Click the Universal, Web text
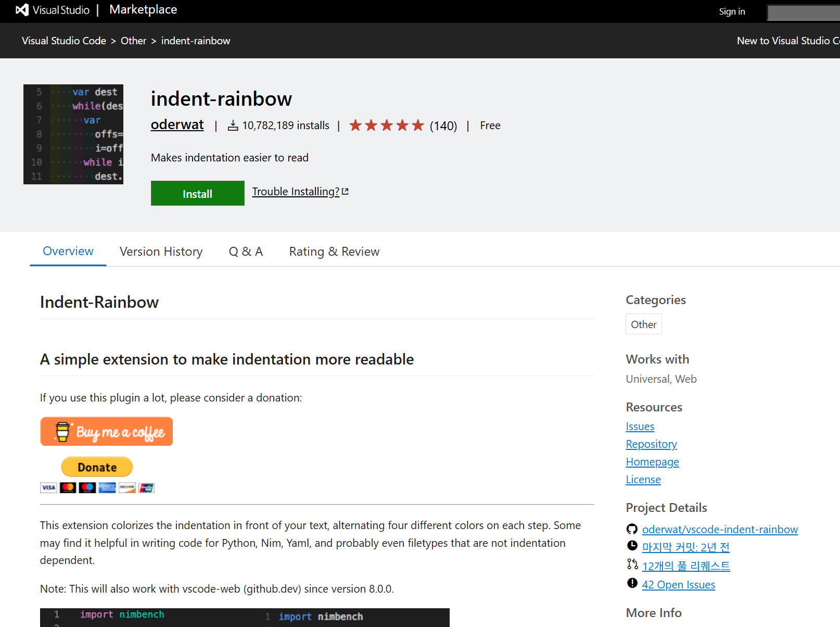 pos(661,379)
